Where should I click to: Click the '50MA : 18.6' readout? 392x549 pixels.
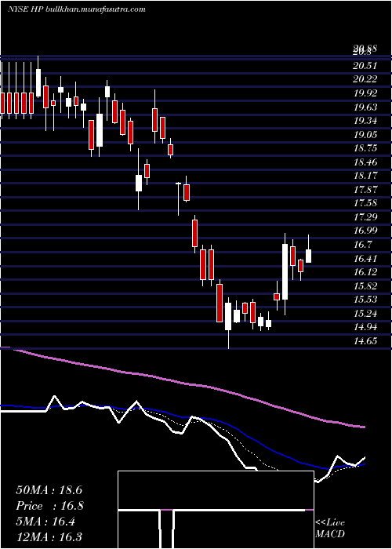(x=49, y=490)
